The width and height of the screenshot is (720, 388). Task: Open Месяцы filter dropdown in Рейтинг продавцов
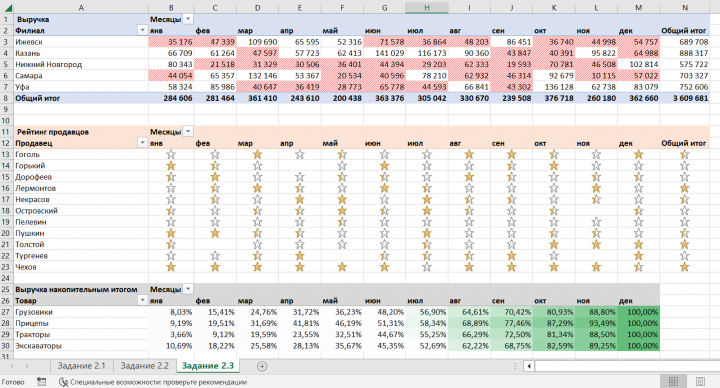click(188, 132)
